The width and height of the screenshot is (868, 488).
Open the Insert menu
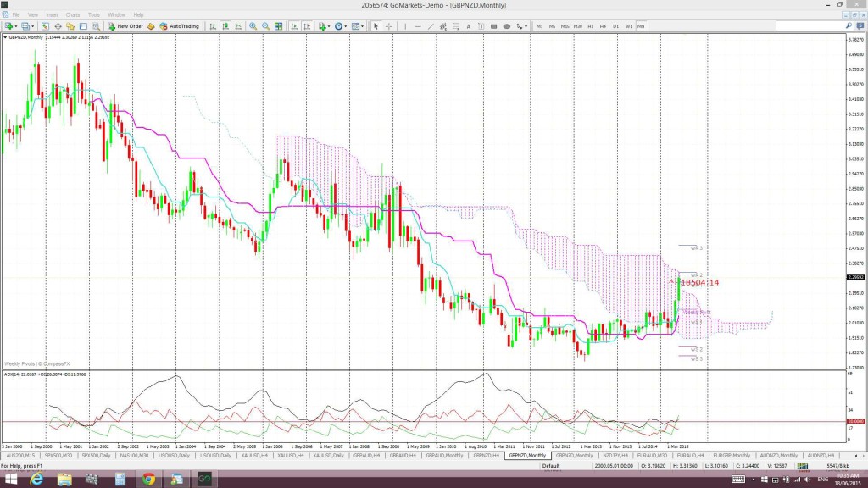(x=52, y=15)
